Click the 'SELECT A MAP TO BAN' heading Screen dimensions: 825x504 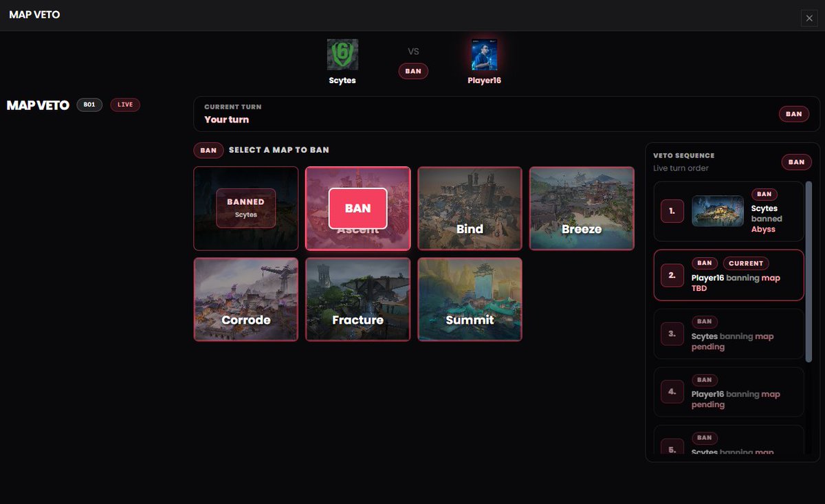279,150
